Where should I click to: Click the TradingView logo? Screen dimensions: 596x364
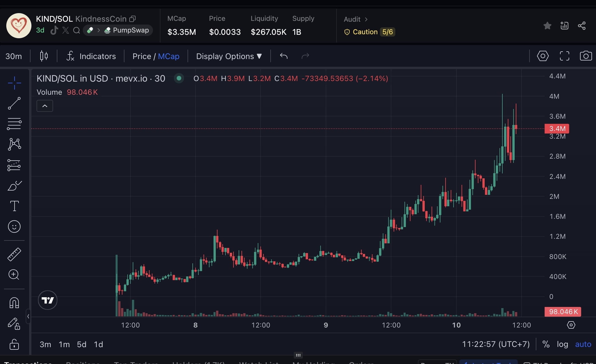point(48,300)
